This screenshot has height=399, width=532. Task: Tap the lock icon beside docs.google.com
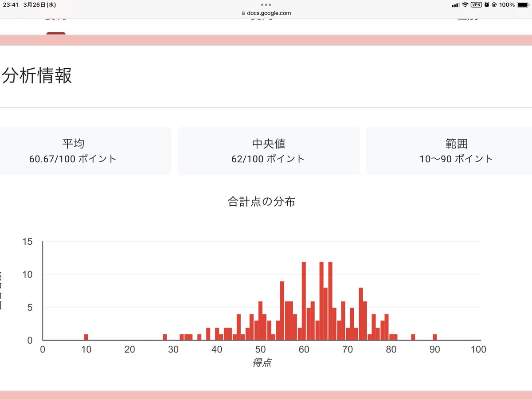243,13
